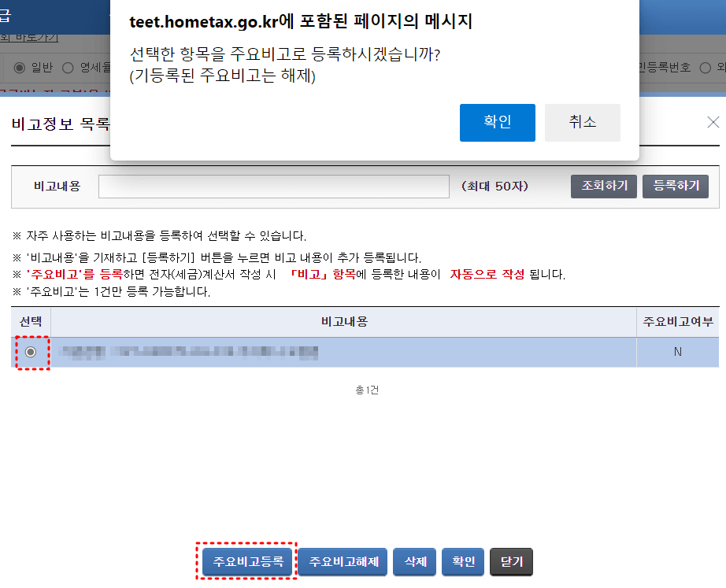Image resolution: width=726 pixels, height=588 pixels.
Task: Close the 비고정보 목록 popup with the X icon
Action: [713, 122]
